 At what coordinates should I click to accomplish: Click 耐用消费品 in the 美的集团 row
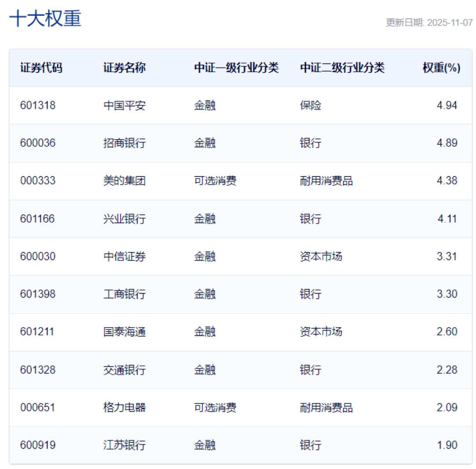pyautogui.click(x=326, y=181)
